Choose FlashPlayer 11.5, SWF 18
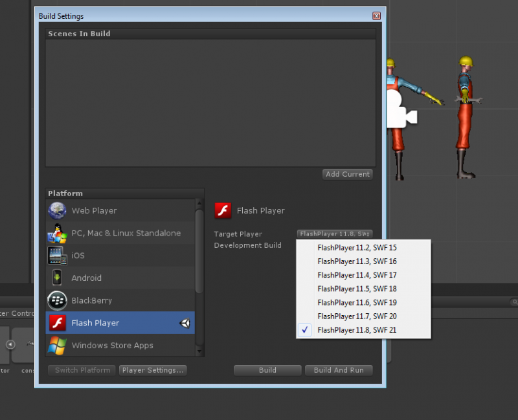Screen dimensions: 518x420 [x=357, y=289]
